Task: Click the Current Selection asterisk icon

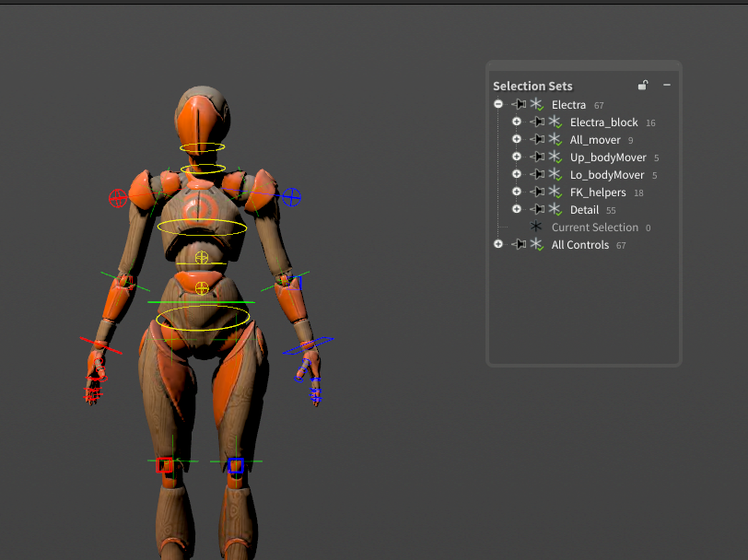Action: [x=536, y=227]
